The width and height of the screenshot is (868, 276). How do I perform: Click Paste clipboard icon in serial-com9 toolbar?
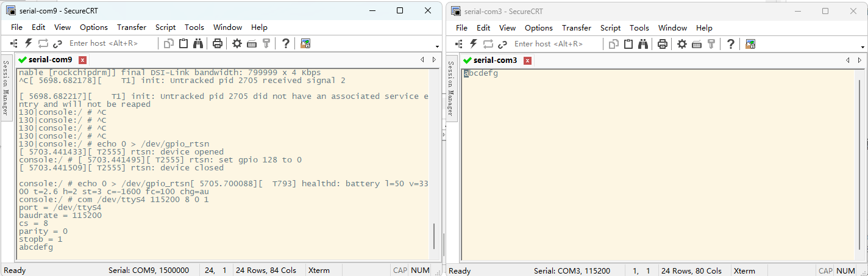pyautogui.click(x=183, y=43)
